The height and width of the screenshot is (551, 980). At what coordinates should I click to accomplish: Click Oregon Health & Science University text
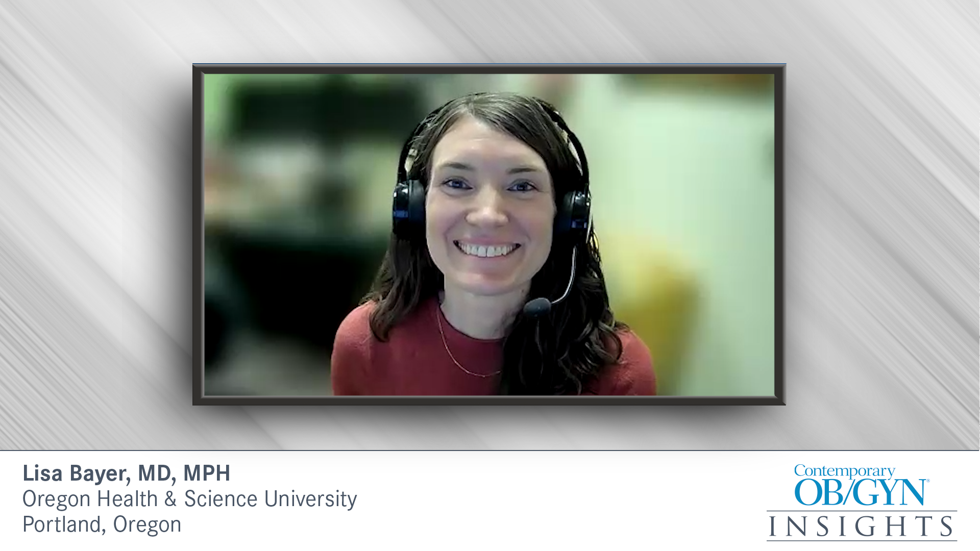coord(189,498)
